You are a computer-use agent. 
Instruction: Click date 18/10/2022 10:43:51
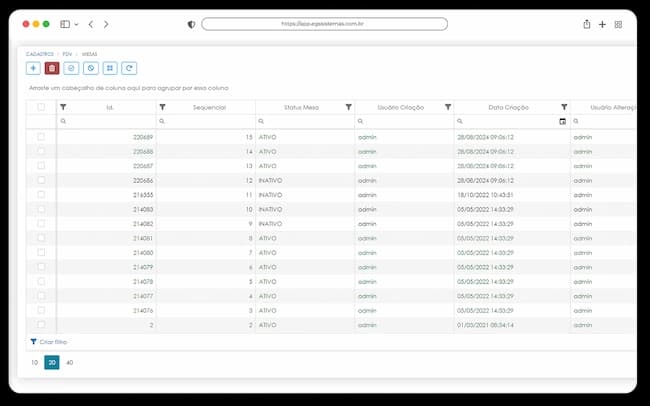[485, 195]
